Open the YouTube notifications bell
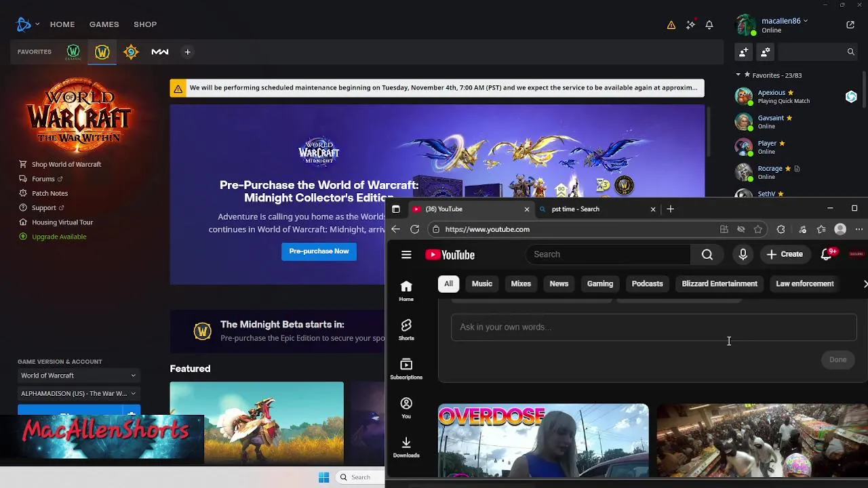The height and width of the screenshot is (488, 868). [827, 255]
